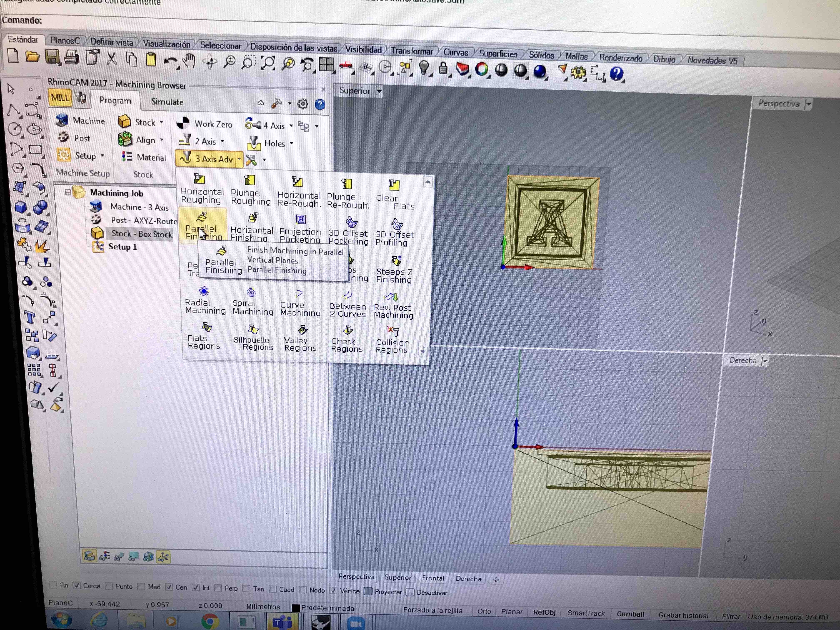Open the Machine setup icon
This screenshot has height=630, width=840.
(62, 120)
